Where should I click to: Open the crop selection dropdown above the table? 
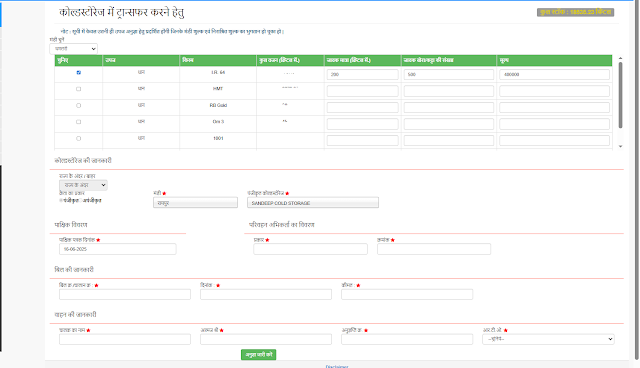tap(73, 49)
